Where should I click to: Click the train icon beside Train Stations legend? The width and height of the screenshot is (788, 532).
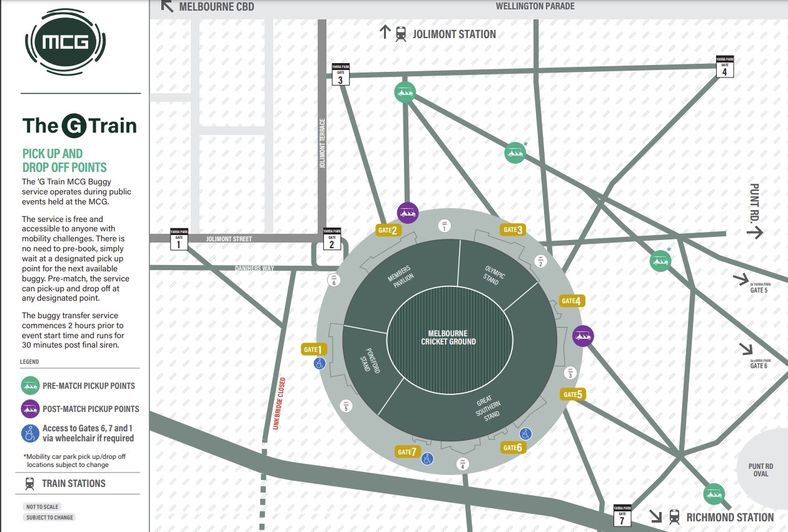(x=29, y=483)
